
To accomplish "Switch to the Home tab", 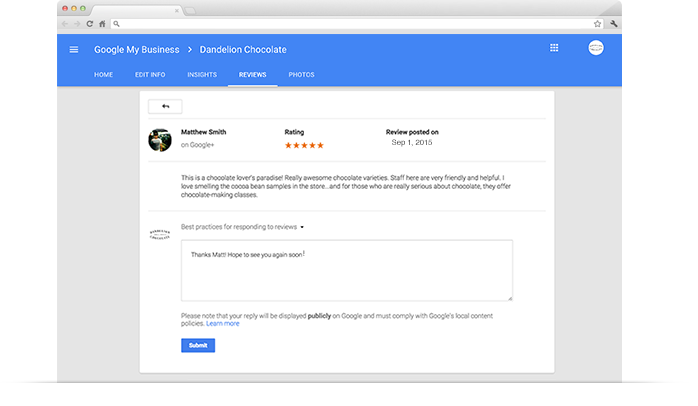I will coord(103,75).
